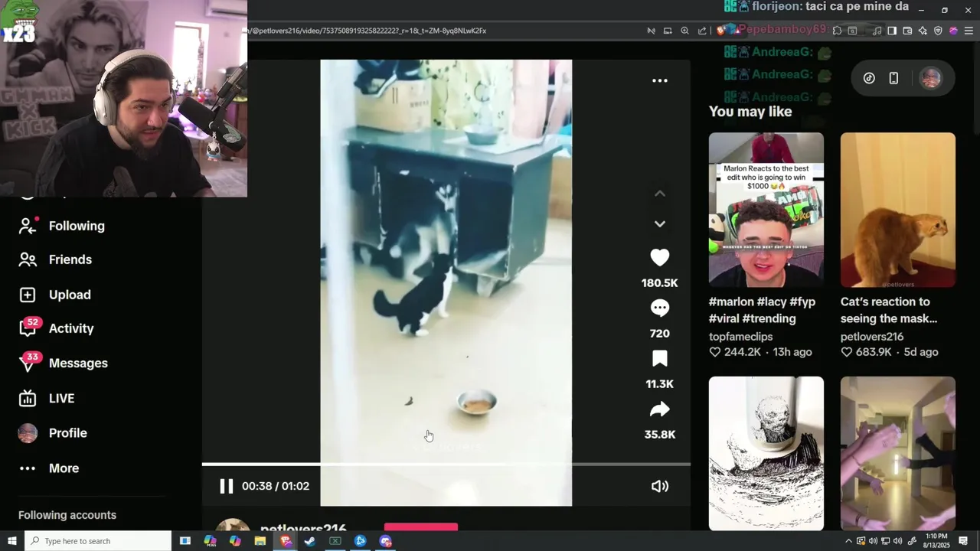Click the Windows taskbar search box
The image size is (980, 551).
tap(98, 541)
